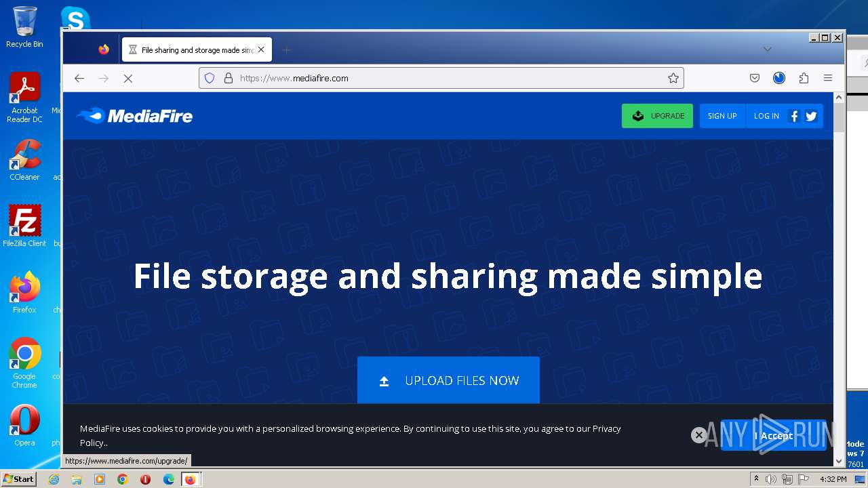
Task: Open the Skype desktop icon
Action: (x=75, y=18)
